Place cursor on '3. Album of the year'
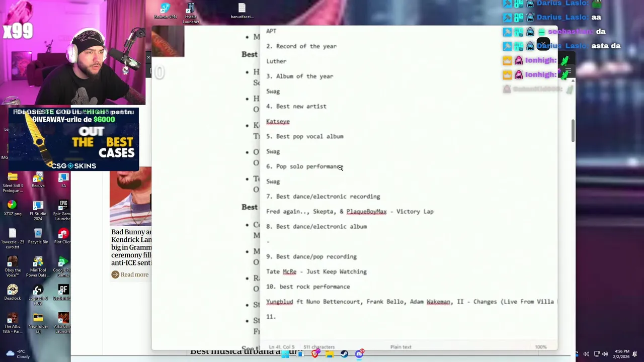 click(x=299, y=76)
